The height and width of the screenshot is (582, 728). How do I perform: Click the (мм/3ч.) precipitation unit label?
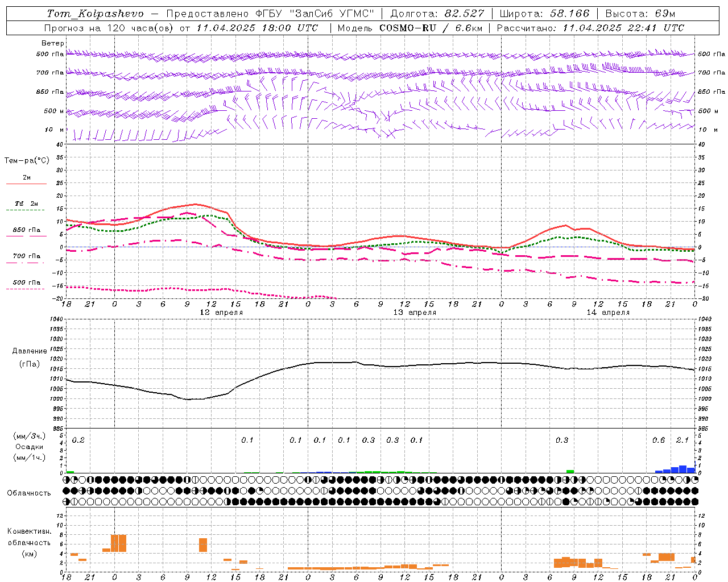click(30, 436)
